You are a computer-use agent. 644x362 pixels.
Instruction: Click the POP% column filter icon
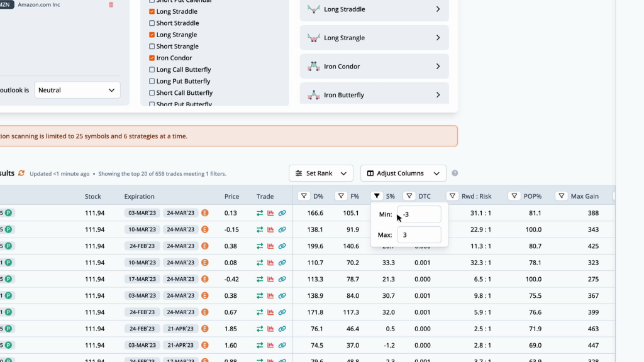pyautogui.click(x=514, y=196)
